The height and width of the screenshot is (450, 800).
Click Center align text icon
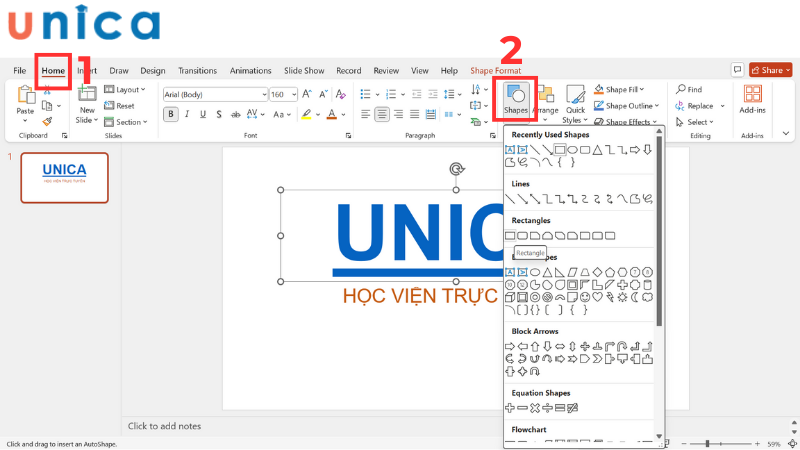382,114
